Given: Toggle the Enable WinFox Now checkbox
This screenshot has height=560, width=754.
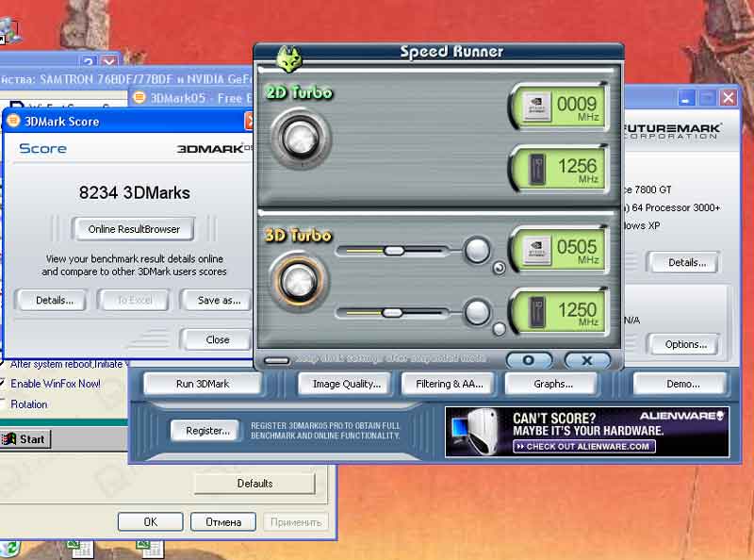Looking at the screenshot, I should click(x=2, y=384).
